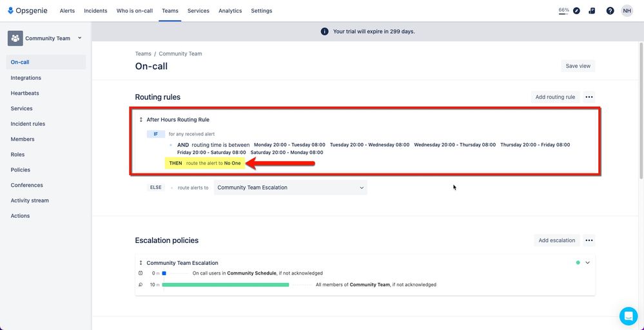Open the Alerts menu
The height and width of the screenshot is (330, 644).
click(67, 11)
